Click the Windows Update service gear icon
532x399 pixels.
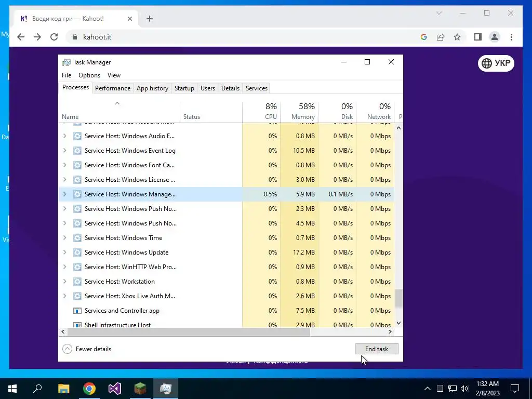[x=77, y=252]
